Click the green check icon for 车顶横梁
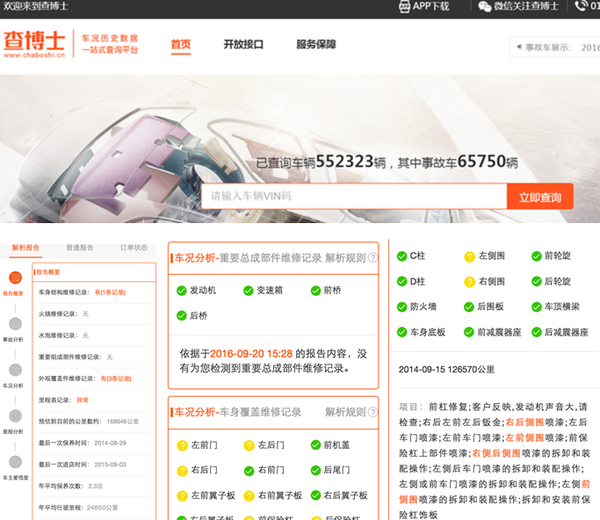This screenshot has height=520, width=600. 536,307
